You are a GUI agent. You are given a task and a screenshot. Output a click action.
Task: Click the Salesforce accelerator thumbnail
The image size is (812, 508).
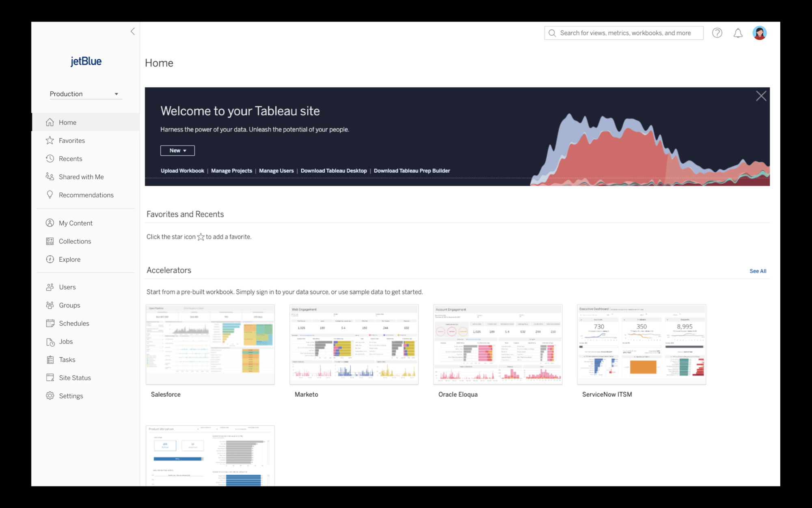click(x=211, y=343)
